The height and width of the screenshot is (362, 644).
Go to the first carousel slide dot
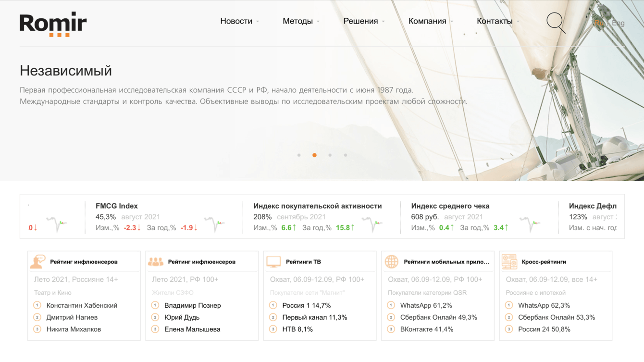click(x=299, y=155)
